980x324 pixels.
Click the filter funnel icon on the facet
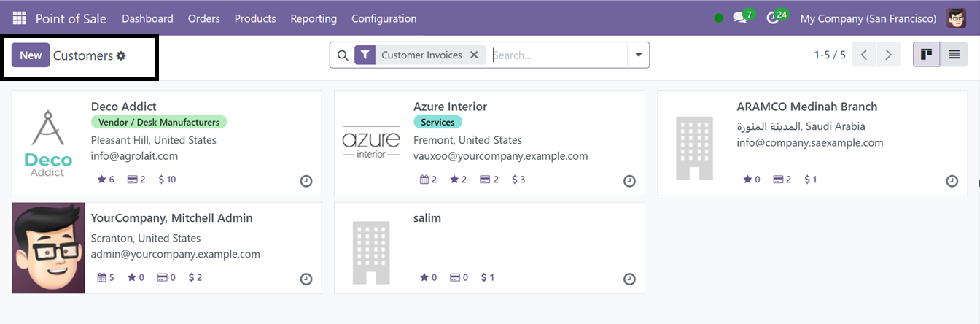[x=365, y=55]
